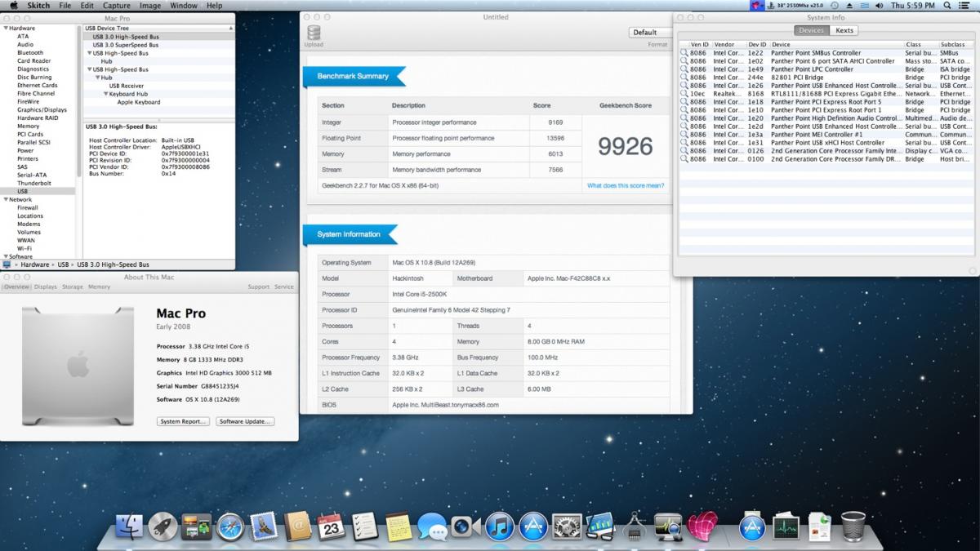Select Graphics/Displays in Hardware sidebar
The width and height of the screenshot is (980, 551).
(42, 110)
